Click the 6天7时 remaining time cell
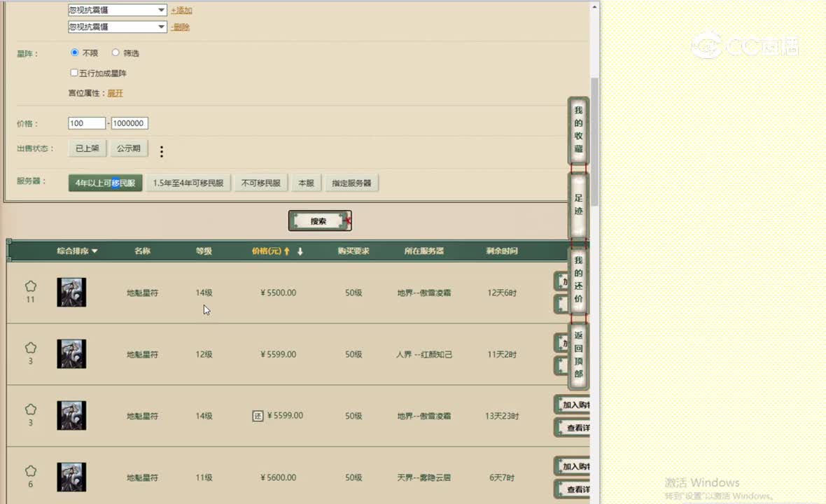Screen dimensions: 826x504 pos(502,477)
